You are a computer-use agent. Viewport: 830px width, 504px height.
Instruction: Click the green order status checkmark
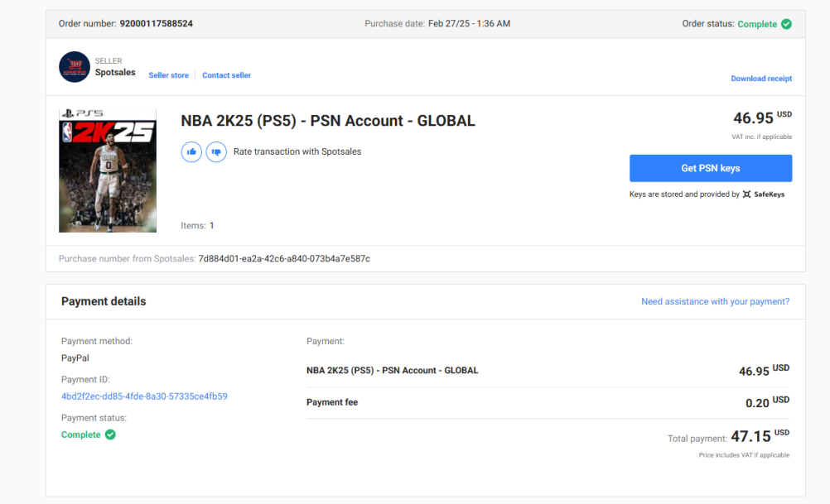(787, 24)
